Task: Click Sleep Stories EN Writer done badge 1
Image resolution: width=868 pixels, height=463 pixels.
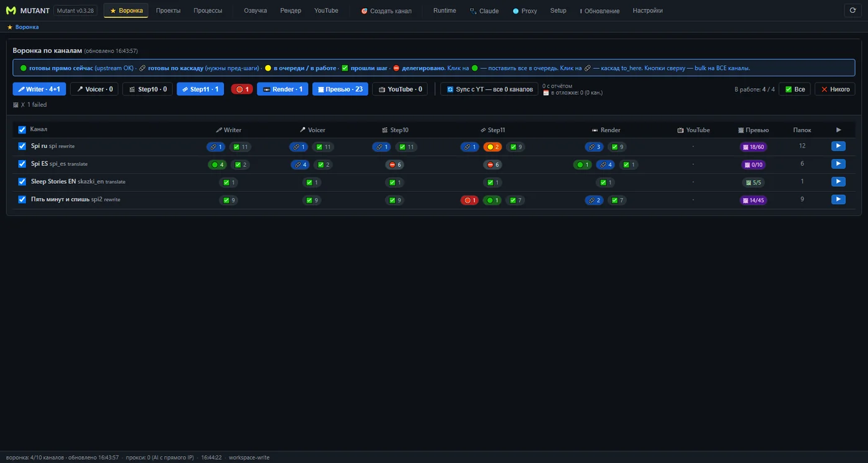Action: pos(229,182)
